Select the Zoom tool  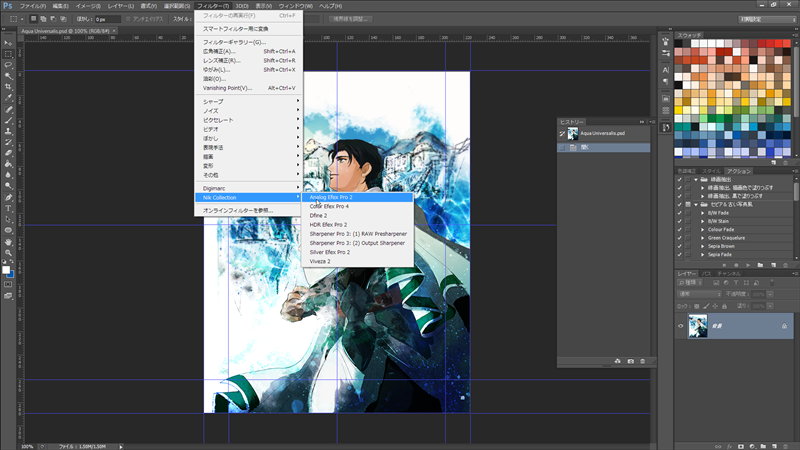(x=8, y=253)
